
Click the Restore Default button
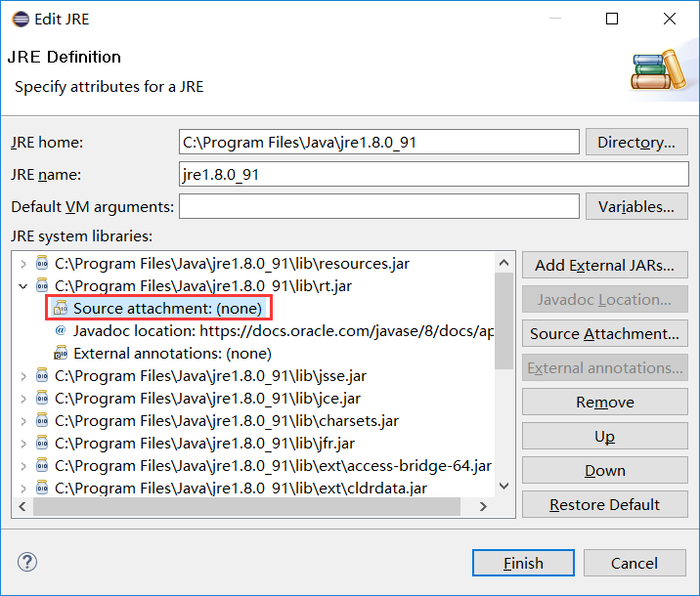[x=604, y=505]
